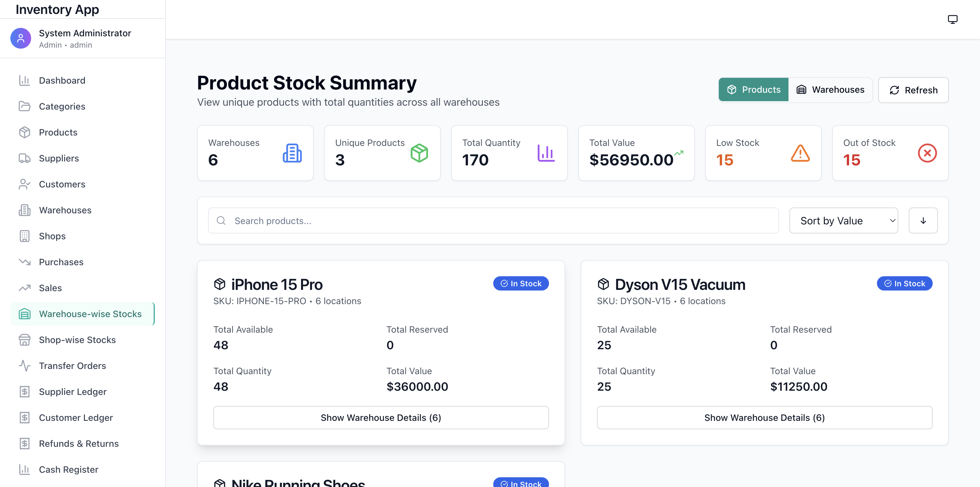Viewport: 980px width, 487px height.
Task: Click the purple chart icon in Total Quantity card
Action: click(546, 153)
